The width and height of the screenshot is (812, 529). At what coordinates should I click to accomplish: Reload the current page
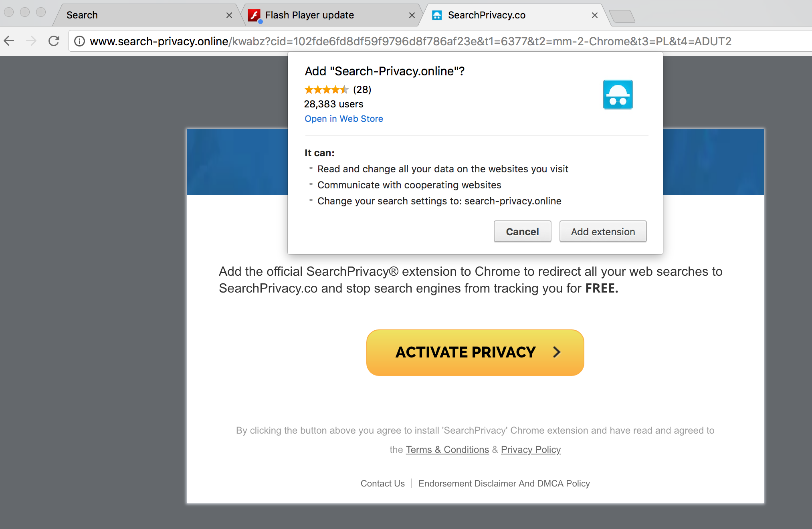[54, 41]
